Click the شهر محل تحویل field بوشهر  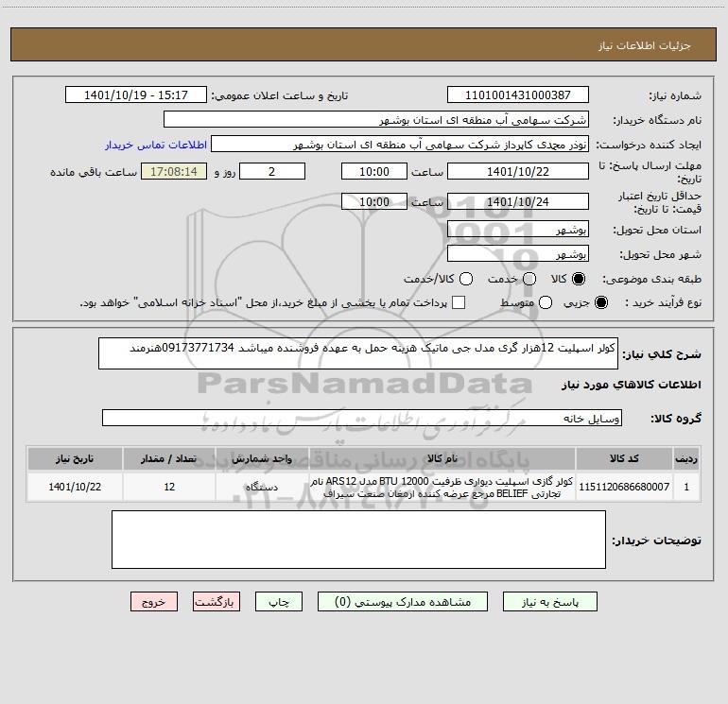pos(518,253)
